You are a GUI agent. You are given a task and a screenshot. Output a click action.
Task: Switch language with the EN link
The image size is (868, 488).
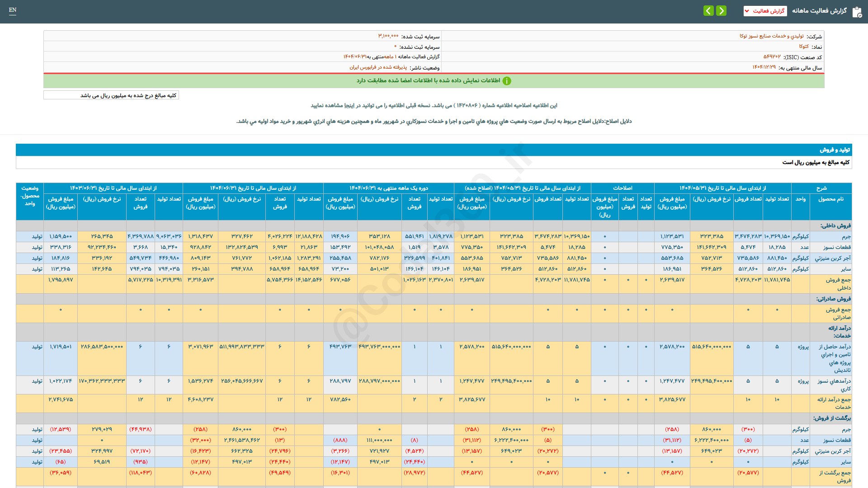point(13,10)
